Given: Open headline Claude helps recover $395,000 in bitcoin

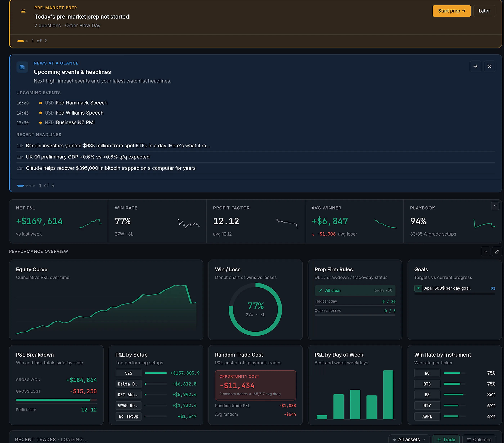Looking at the screenshot, I should pyautogui.click(x=111, y=168).
